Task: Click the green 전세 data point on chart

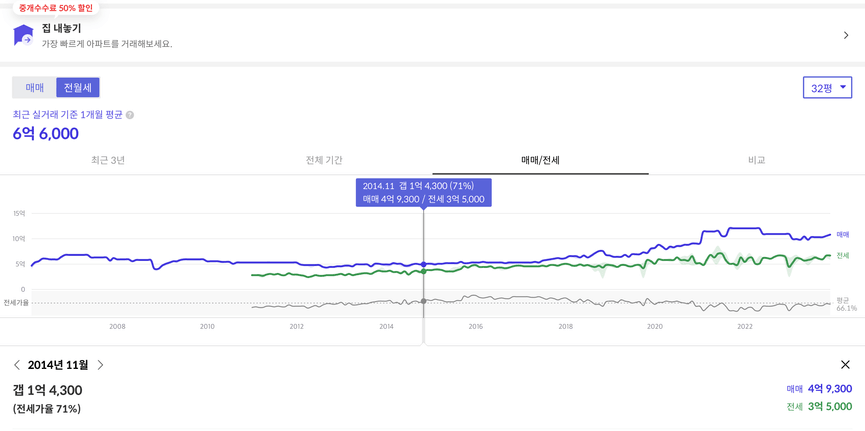Action: [x=423, y=271]
